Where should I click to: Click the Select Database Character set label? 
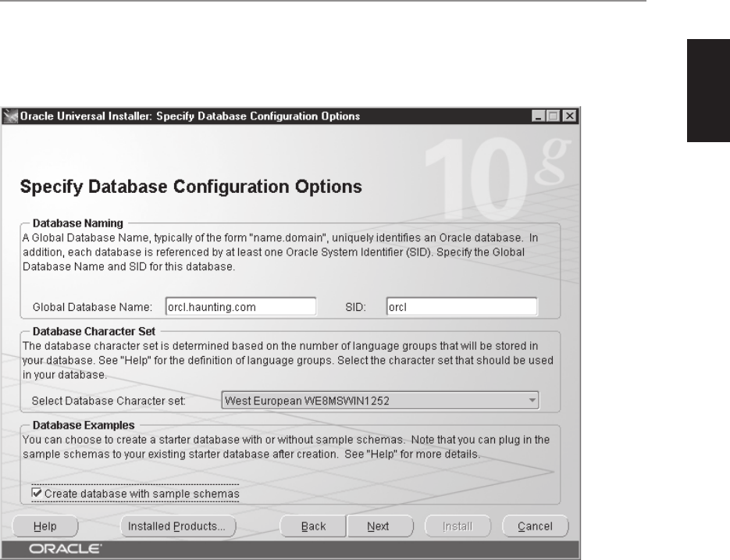[x=109, y=401]
